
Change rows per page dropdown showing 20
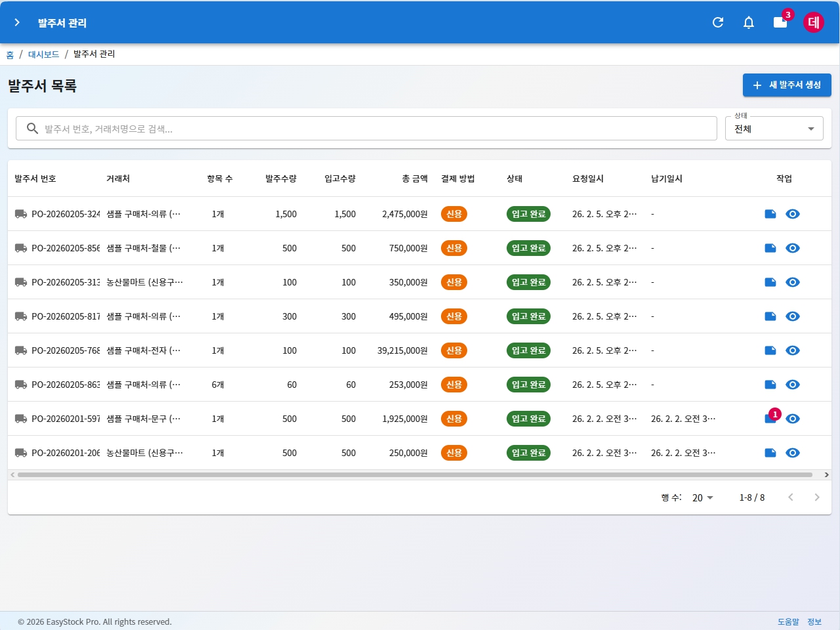pyautogui.click(x=702, y=497)
